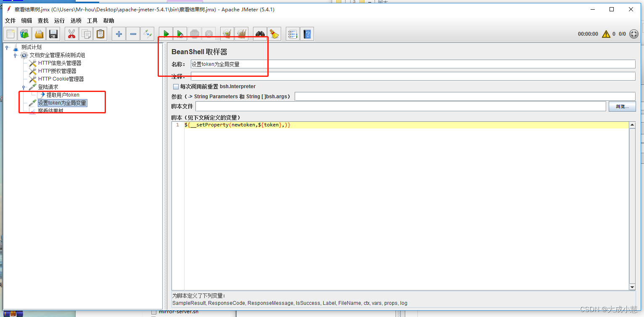Click Start no pauses icon

point(180,34)
